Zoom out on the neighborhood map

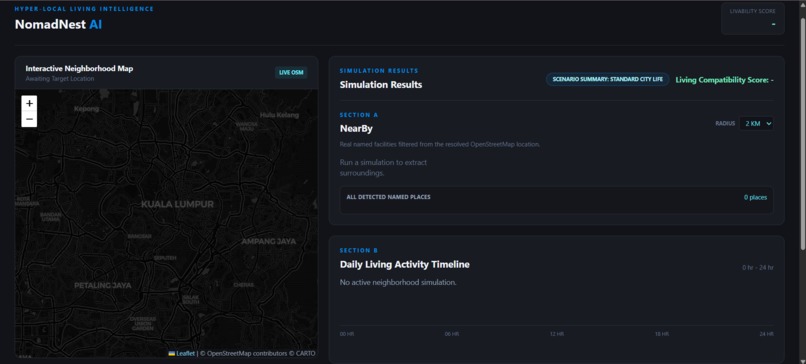tap(29, 119)
